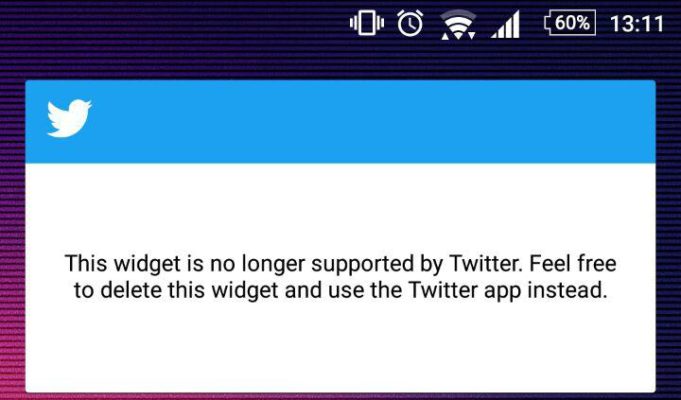Tap the 13:11 clock in status bar
The image size is (681, 400).
637,23
